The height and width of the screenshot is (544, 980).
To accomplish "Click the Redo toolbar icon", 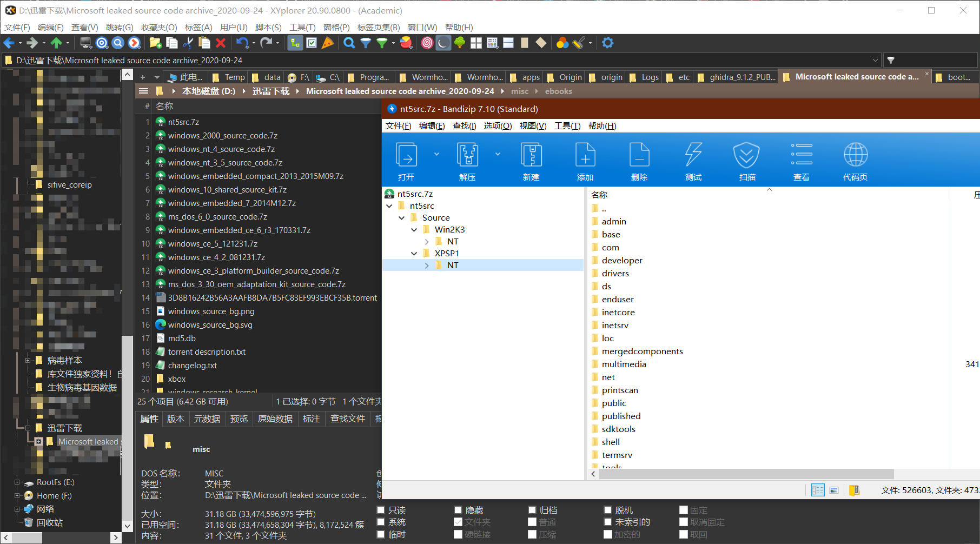I will pyautogui.click(x=266, y=43).
